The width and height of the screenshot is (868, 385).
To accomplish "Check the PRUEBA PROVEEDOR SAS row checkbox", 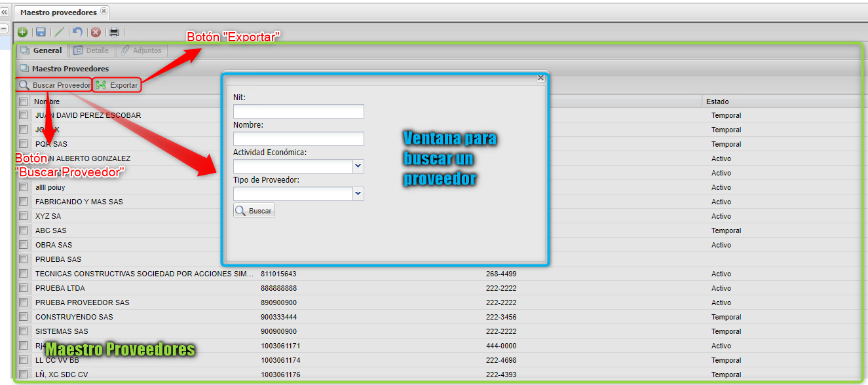I will pos(24,302).
